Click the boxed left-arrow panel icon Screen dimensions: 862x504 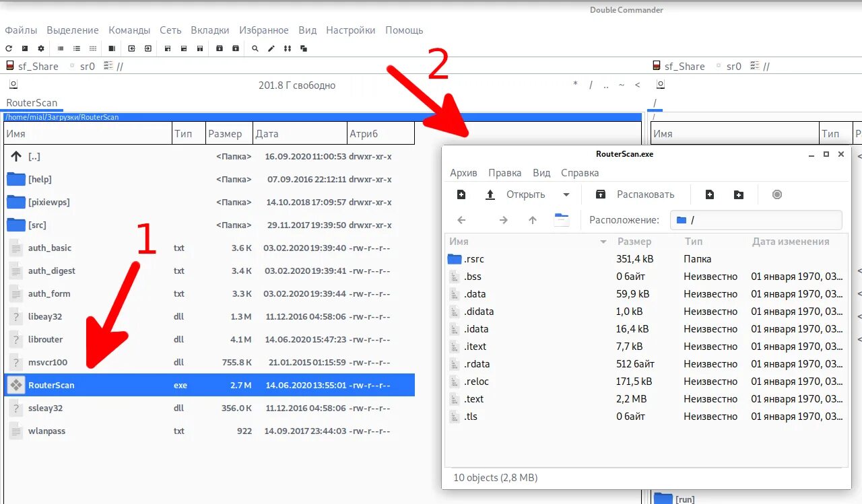pyautogui.click(x=131, y=48)
